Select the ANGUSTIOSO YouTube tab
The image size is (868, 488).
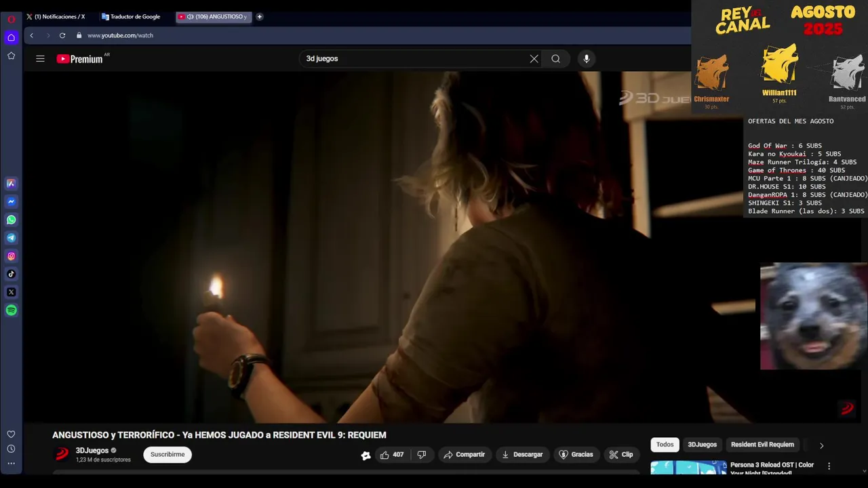pos(214,16)
